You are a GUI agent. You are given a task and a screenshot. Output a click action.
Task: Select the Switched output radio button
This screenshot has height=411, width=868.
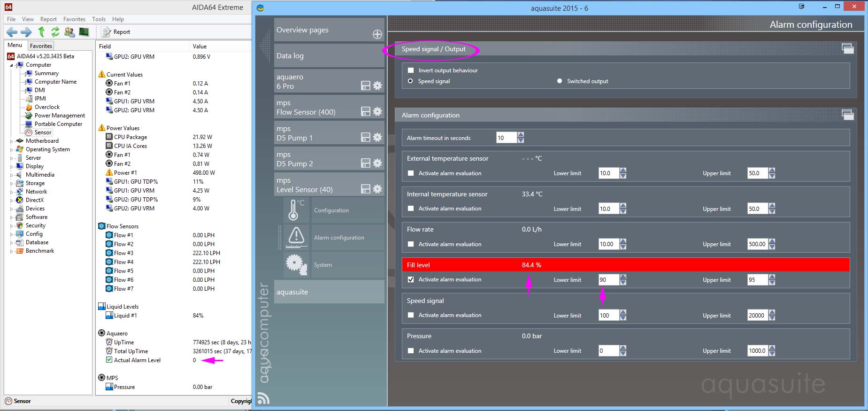point(560,81)
